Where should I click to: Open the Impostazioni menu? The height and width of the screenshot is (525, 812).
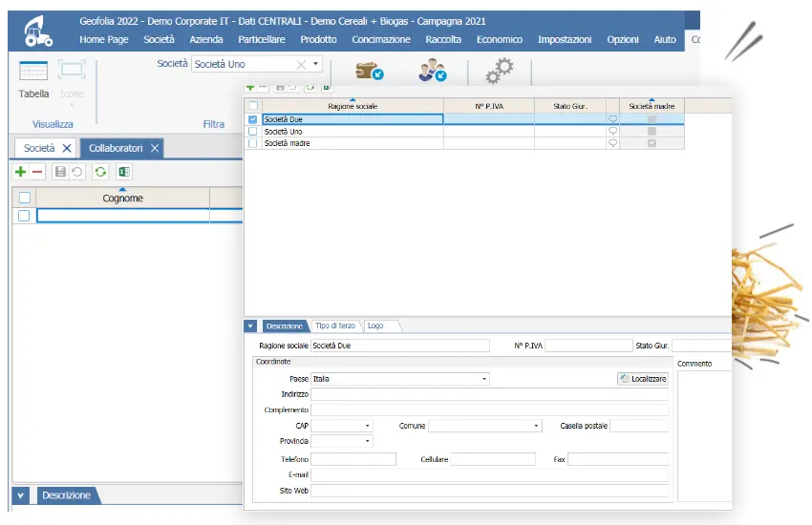pyautogui.click(x=565, y=40)
